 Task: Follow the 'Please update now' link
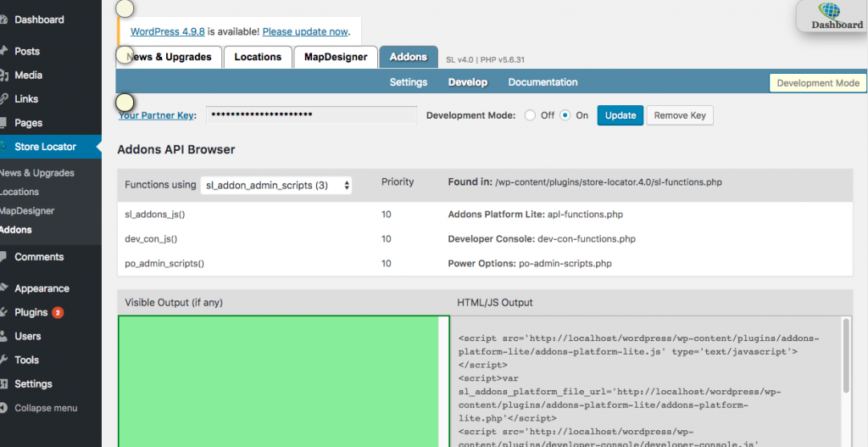click(x=305, y=31)
